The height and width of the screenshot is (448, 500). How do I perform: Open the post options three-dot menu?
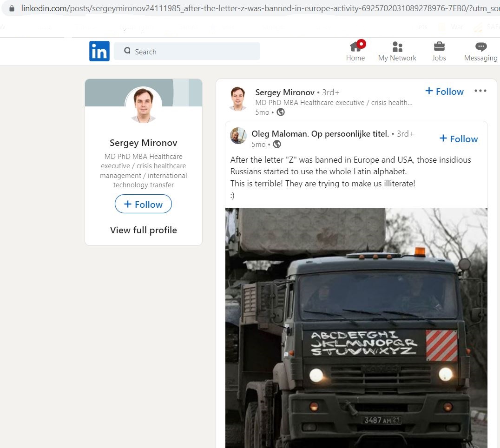point(480,91)
